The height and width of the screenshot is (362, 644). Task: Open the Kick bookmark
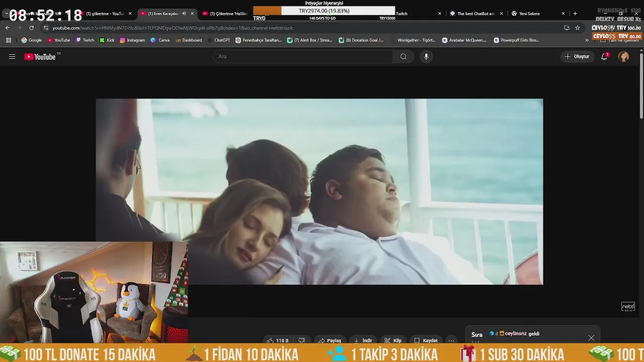click(x=107, y=40)
